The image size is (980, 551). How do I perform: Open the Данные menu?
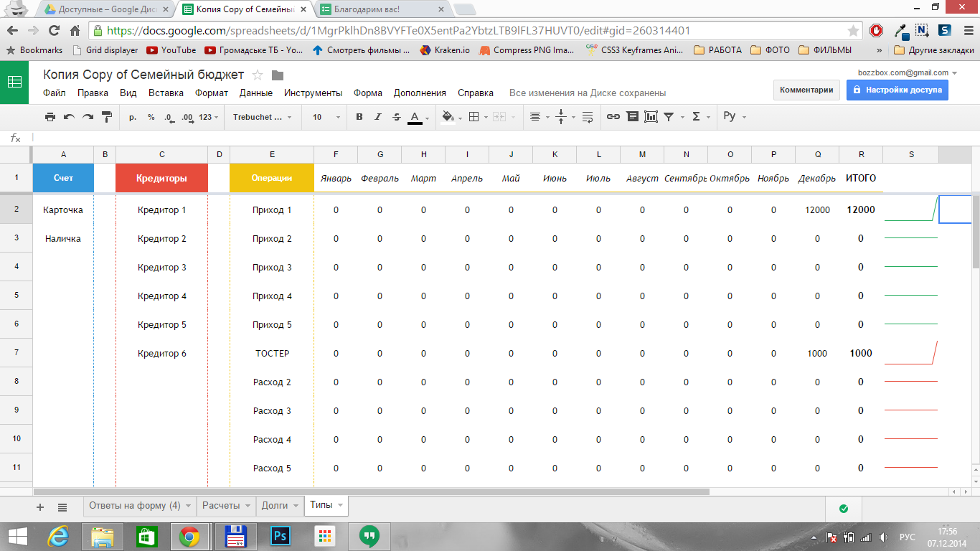coord(256,93)
